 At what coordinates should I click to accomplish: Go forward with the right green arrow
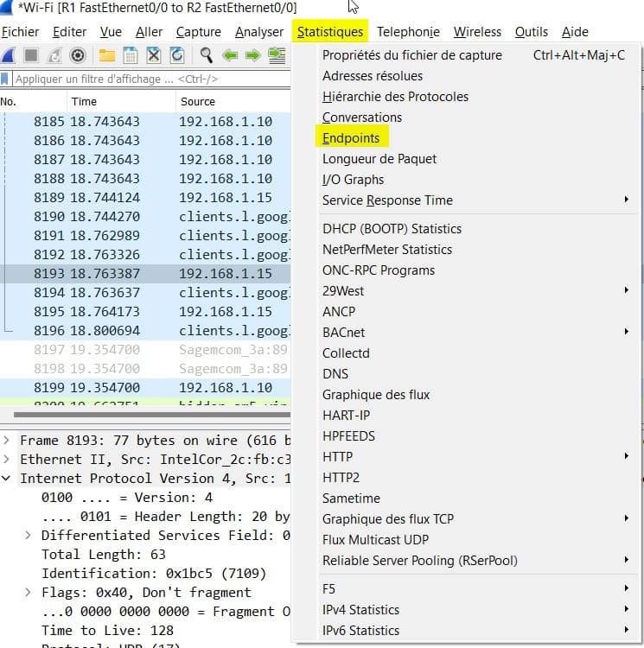pos(252,55)
